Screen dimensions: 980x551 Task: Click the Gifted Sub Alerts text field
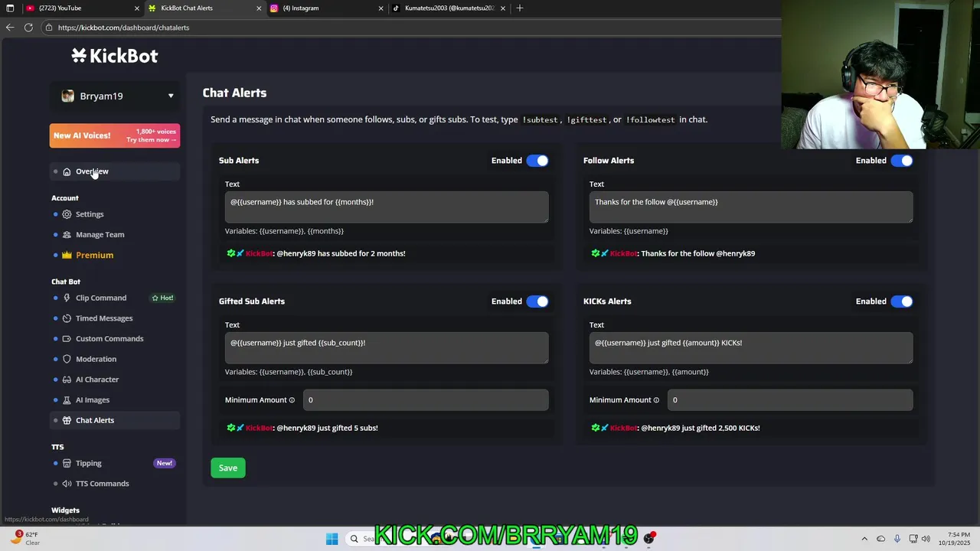(x=387, y=348)
